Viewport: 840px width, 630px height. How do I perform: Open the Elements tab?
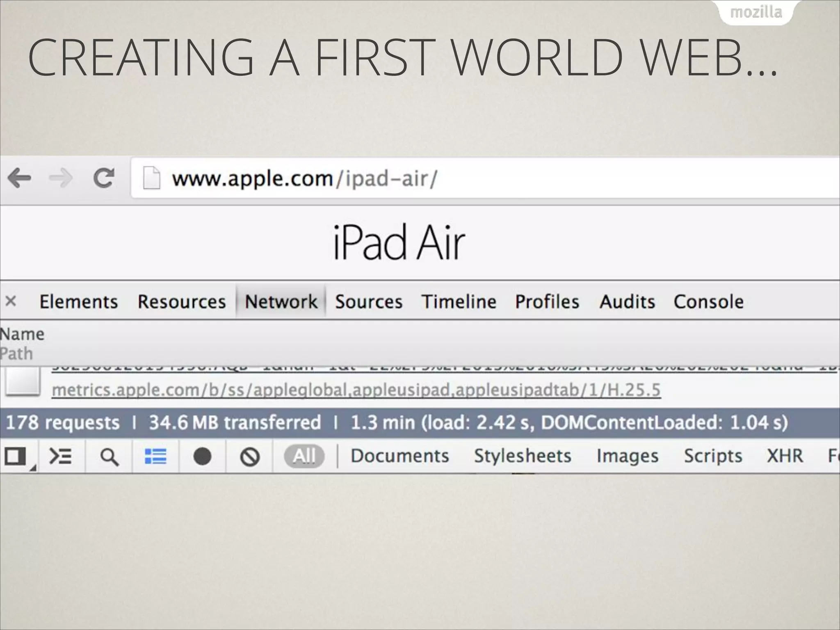pos(78,301)
